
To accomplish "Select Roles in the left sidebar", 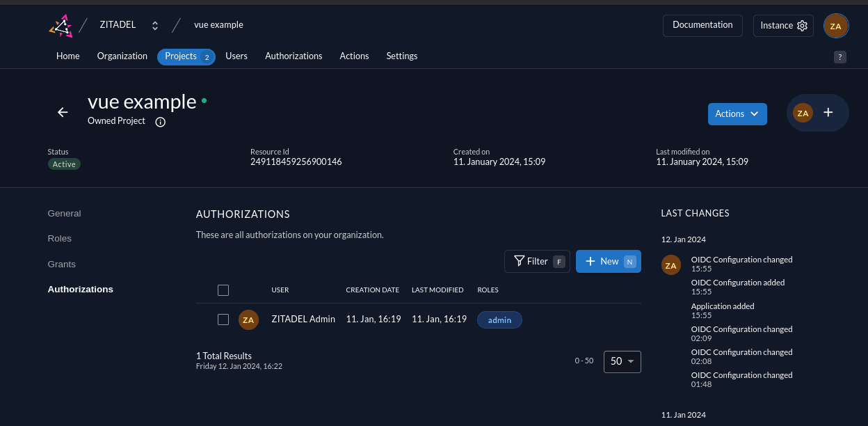I will point(60,239).
